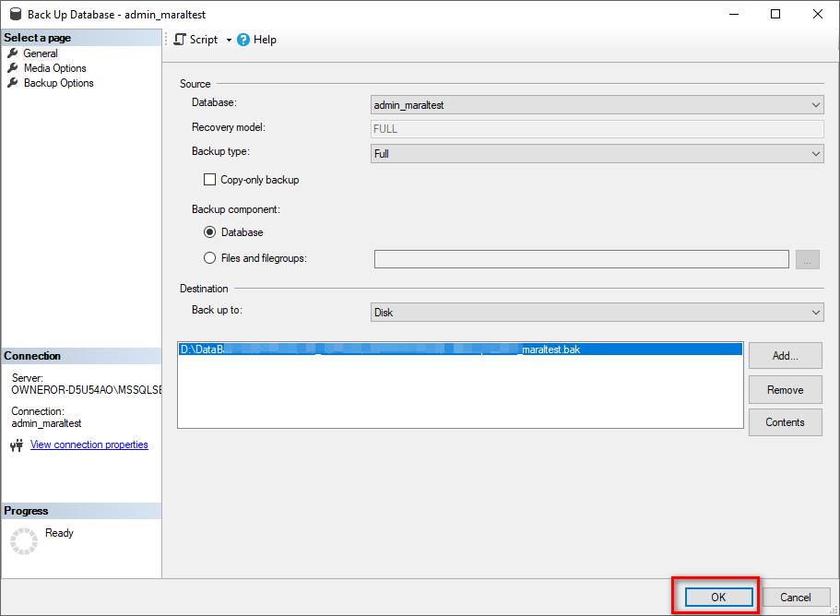This screenshot has height=616, width=840.
Task: Click the connection properties server icon
Action: tap(17, 444)
